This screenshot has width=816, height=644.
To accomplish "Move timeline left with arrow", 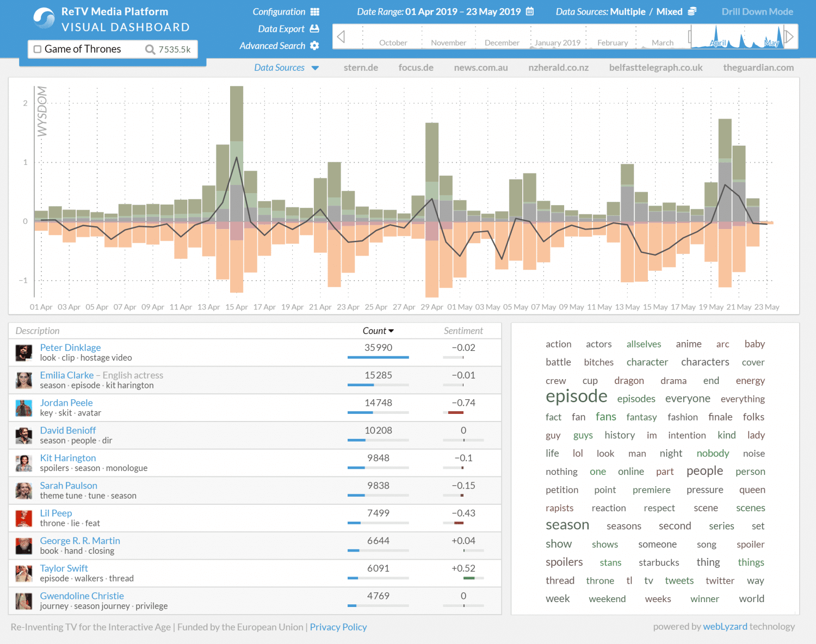I will [341, 36].
